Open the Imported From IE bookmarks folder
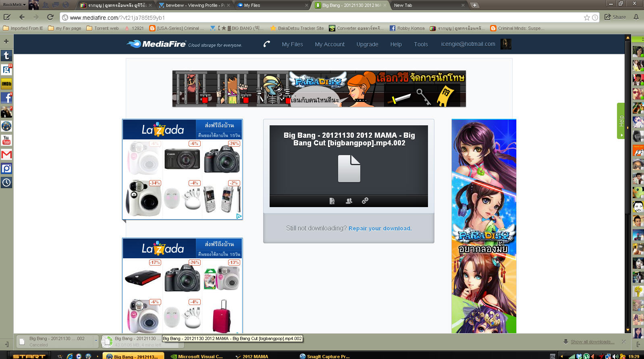Viewport: 644px width, 359px height. click(23, 28)
